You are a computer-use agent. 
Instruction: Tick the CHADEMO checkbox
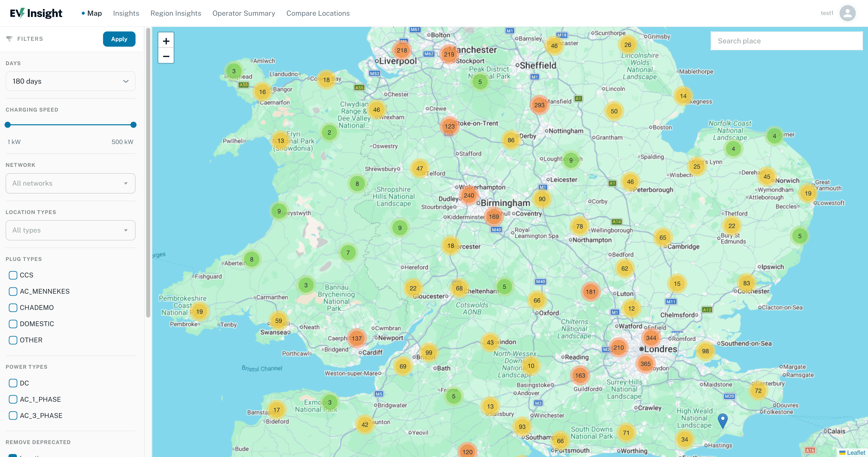[x=13, y=307]
